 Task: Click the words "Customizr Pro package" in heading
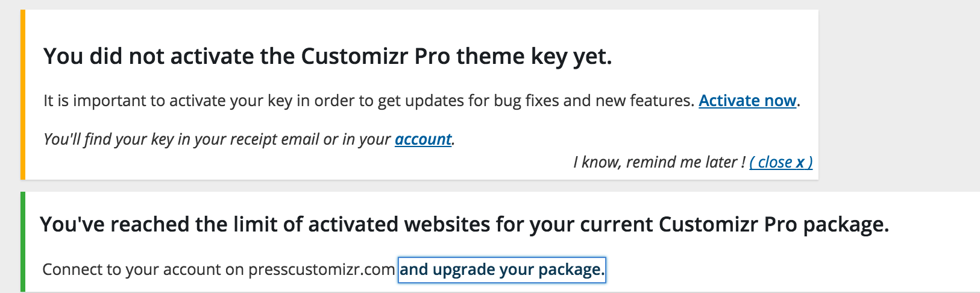pyautogui.click(x=771, y=224)
